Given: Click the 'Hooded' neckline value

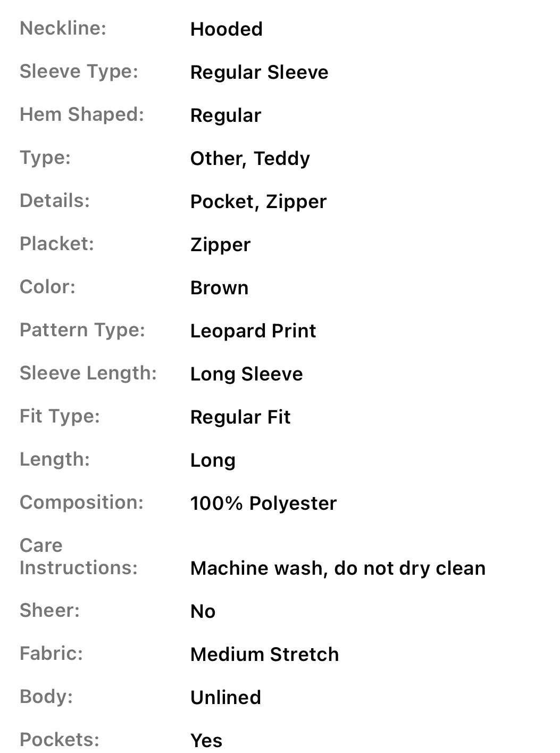Looking at the screenshot, I should tap(226, 29).
